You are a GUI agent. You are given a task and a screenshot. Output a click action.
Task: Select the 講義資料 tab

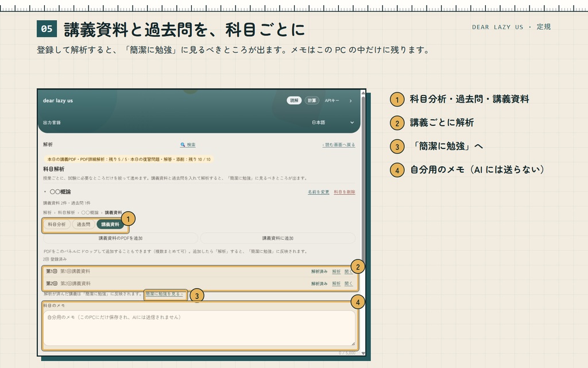pos(110,224)
